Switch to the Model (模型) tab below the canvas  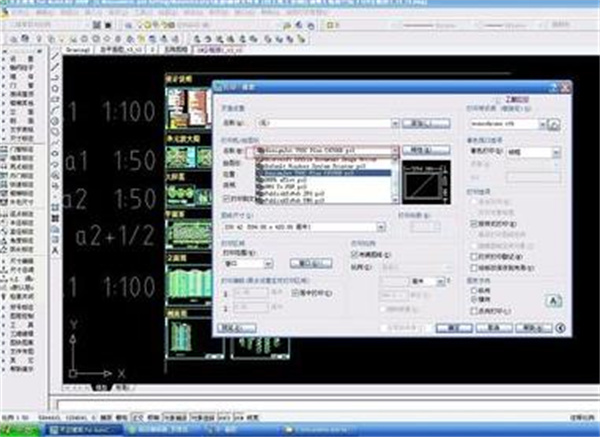pos(100,386)
